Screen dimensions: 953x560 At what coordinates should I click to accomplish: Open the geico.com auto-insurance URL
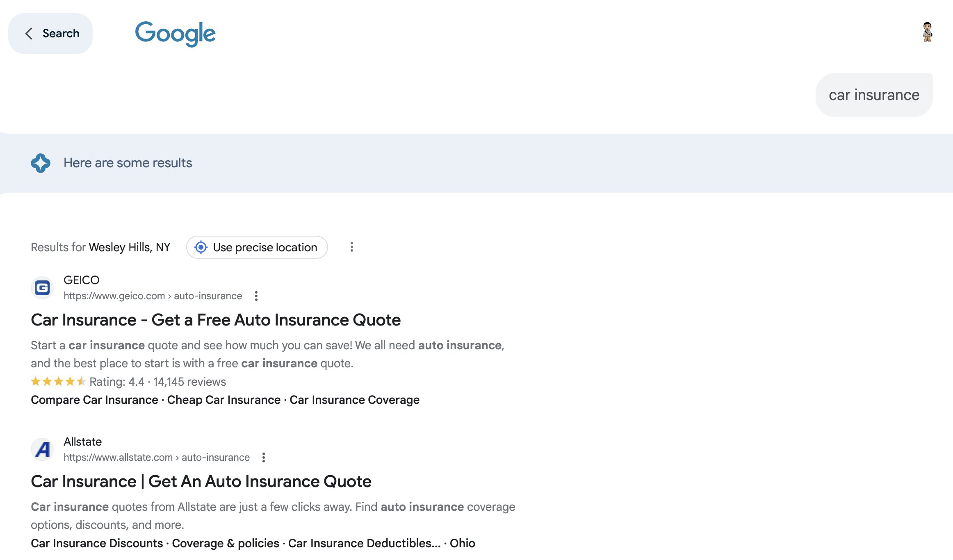coord(153,296)
